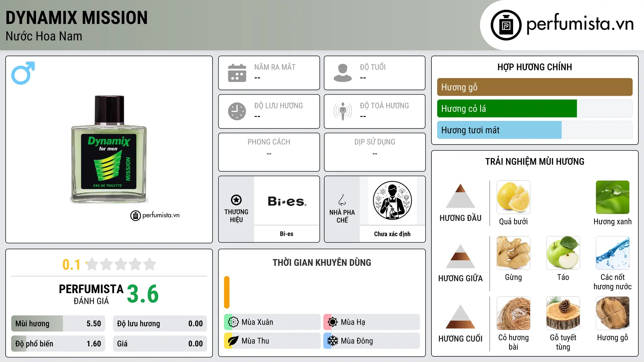The height and width of the screenshot is (362, 644).
Task: Click the Độ phổ biến 1.60 score bar
Action: 58,343
